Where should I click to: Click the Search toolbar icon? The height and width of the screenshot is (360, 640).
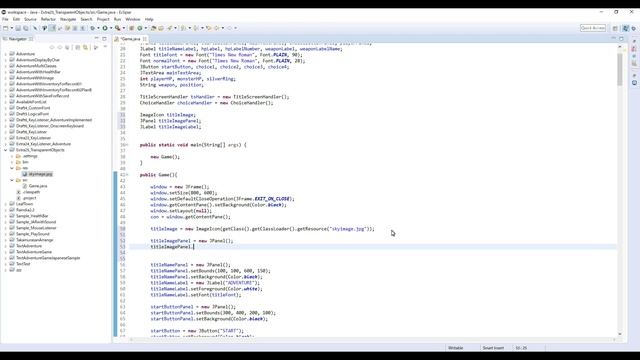[169, 28]
